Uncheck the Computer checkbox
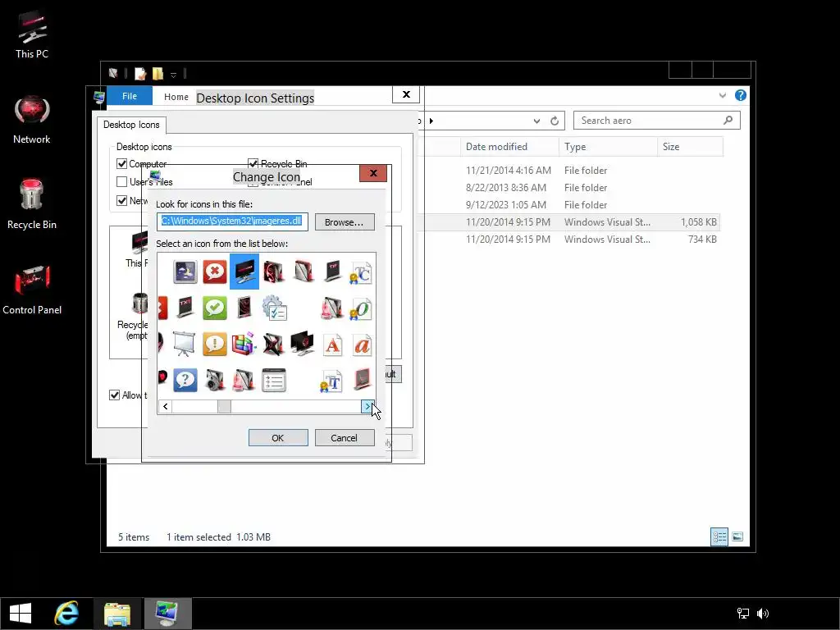Image resolution: width=840 pixels, height=630 pixels. coord(121,163)
